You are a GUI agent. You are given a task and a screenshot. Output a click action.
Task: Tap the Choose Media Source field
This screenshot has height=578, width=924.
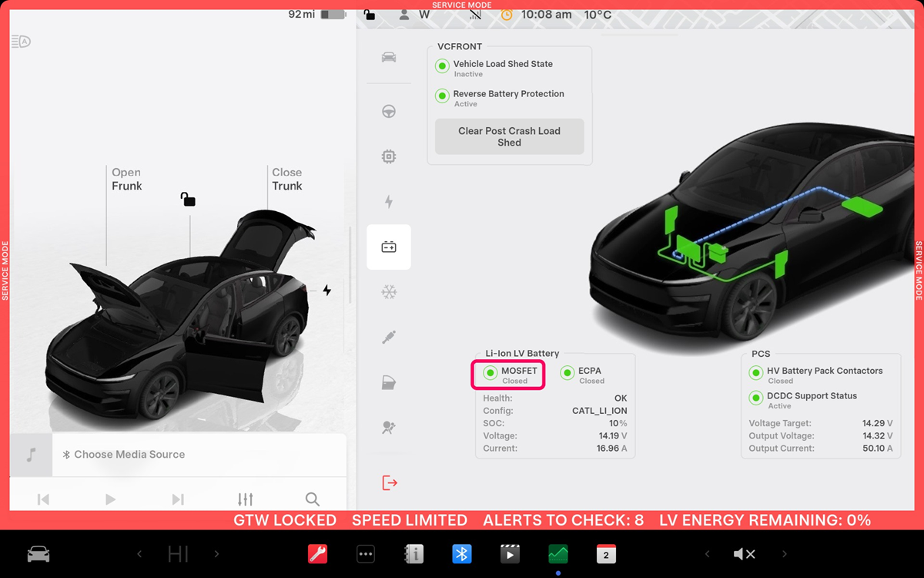[129, 455]
